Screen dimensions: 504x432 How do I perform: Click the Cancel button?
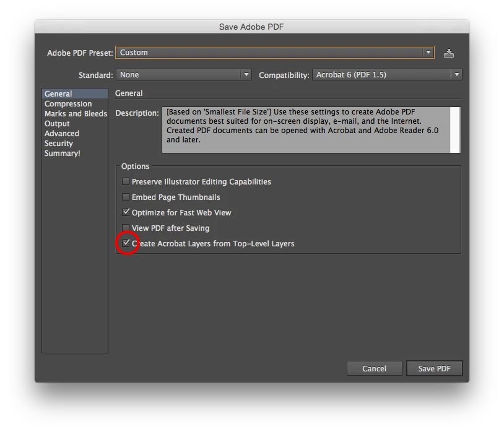point(374,368)
